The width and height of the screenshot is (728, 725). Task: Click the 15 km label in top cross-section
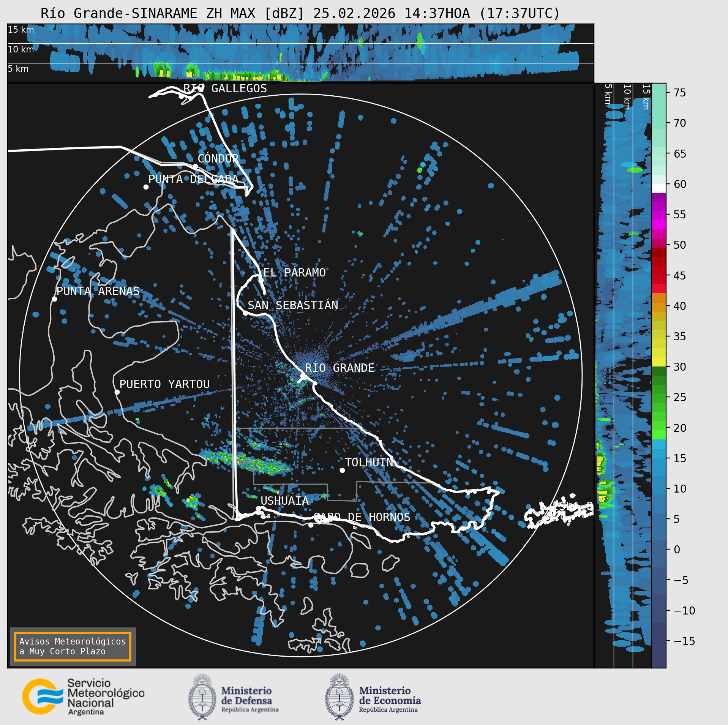pos(21,30)
